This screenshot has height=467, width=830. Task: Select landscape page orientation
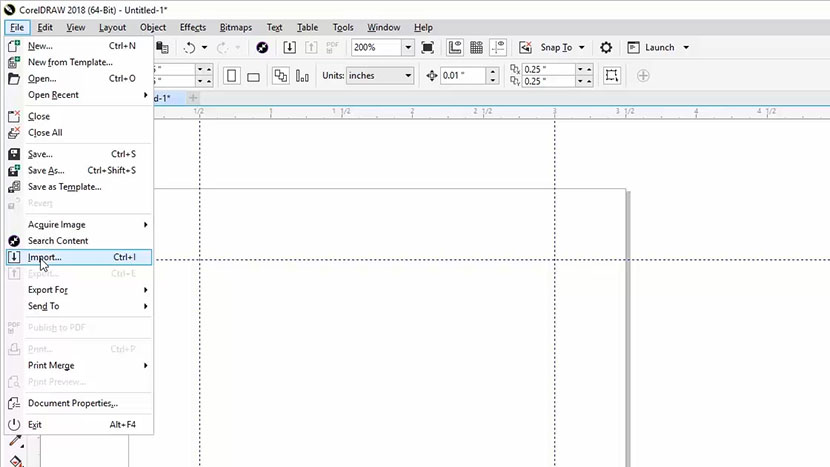[x=253, y=76]
